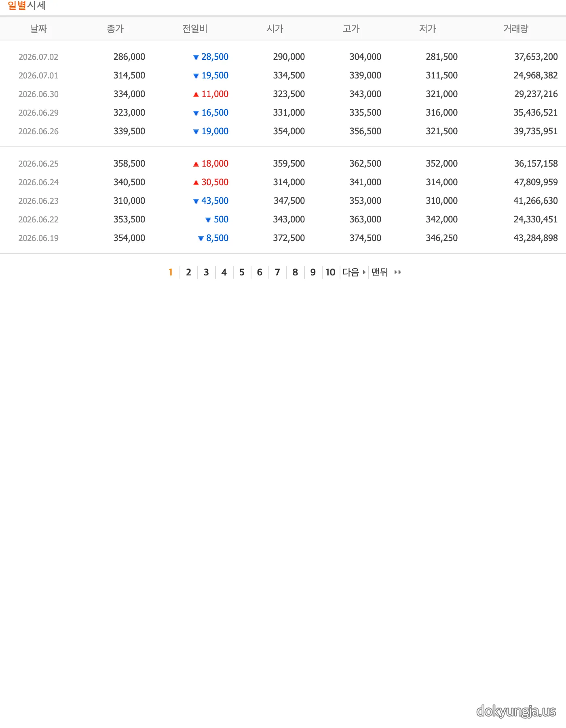
Task: Navigate to page 10
Action: tap(331, 272)
